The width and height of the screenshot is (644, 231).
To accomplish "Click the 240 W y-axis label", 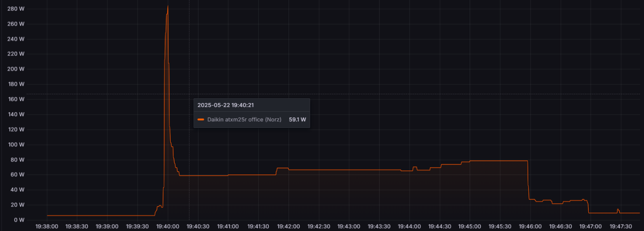I will (16, 39).
